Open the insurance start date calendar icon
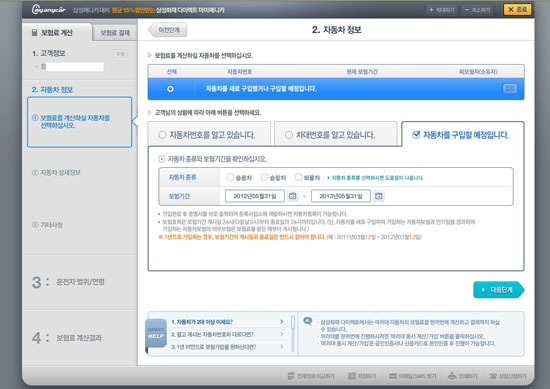 tap(293, 196)
